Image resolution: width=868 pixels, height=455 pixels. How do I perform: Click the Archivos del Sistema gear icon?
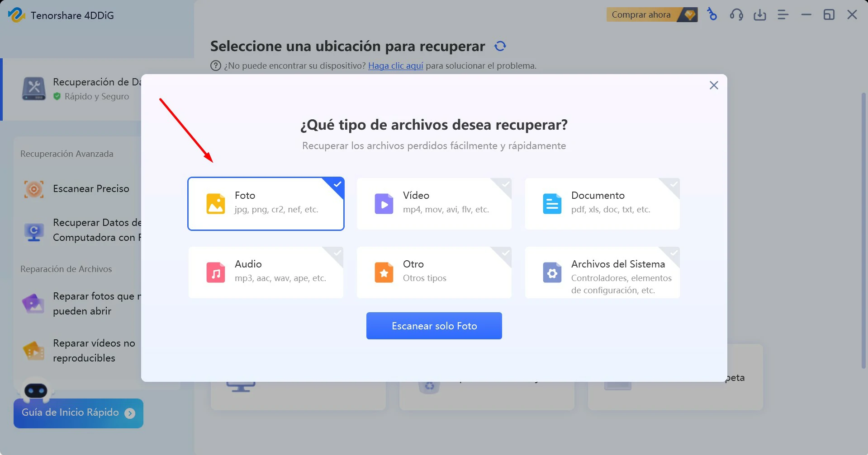tap(552, 272)
